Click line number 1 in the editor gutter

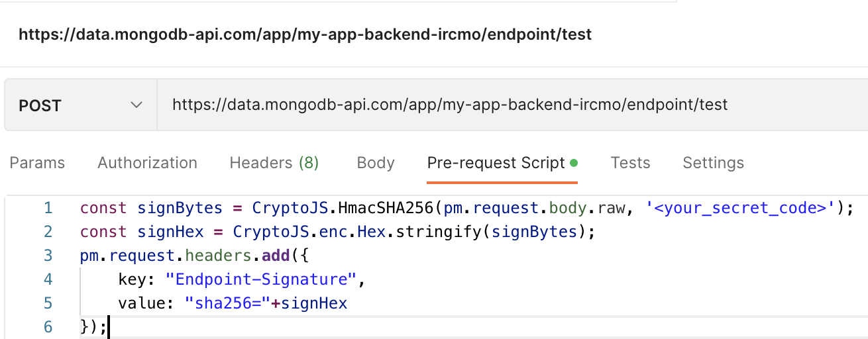click(x=48, y=208)
